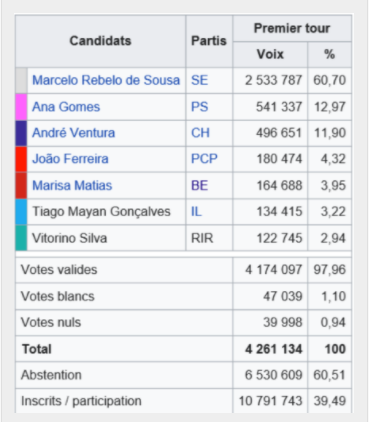The image size is (373, 422).
Task: Open the visited BE party link
Action: pos(199,185)
